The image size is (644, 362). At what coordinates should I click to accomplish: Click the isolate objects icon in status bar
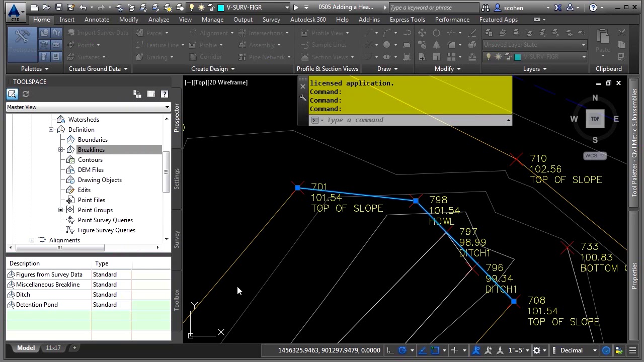(x=619, y=350)
